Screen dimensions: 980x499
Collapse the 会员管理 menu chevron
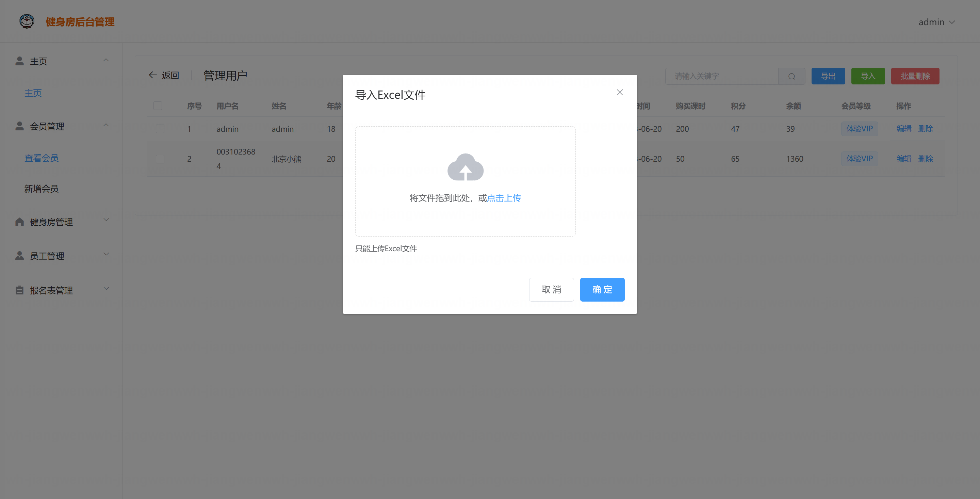point(106,125)
